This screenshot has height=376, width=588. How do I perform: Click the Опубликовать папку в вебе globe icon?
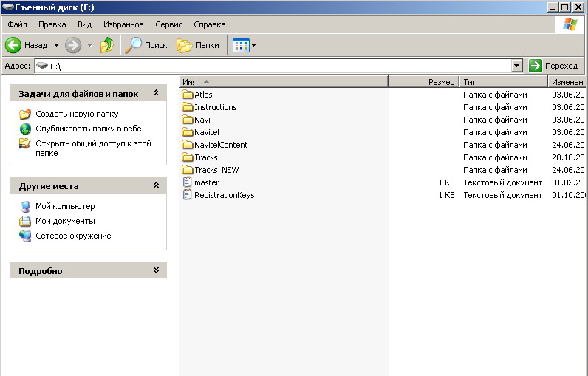[x=25, y=129]
